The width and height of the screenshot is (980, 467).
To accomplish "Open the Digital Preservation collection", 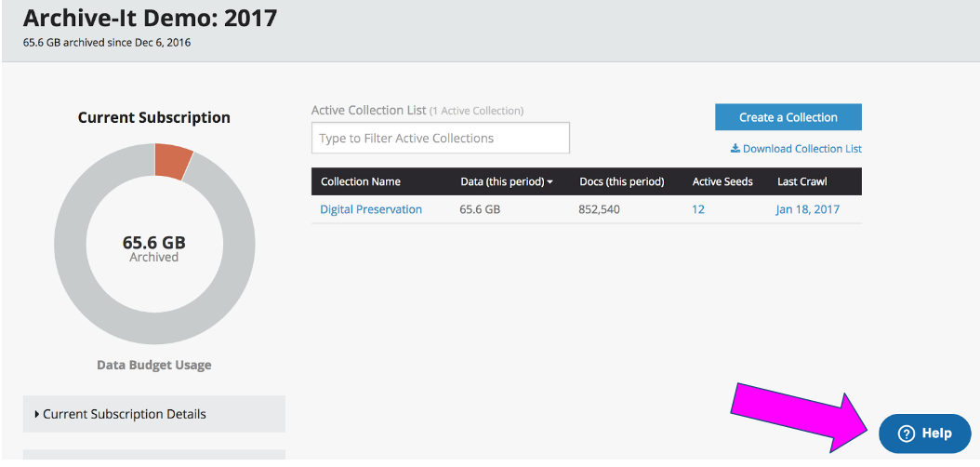I will (x=371, y=209).
